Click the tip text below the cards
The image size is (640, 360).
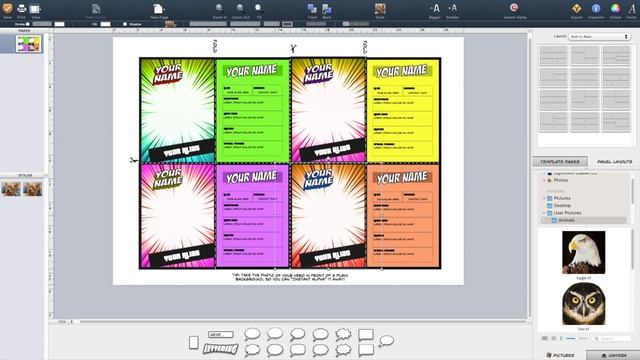tap(290, 277)
